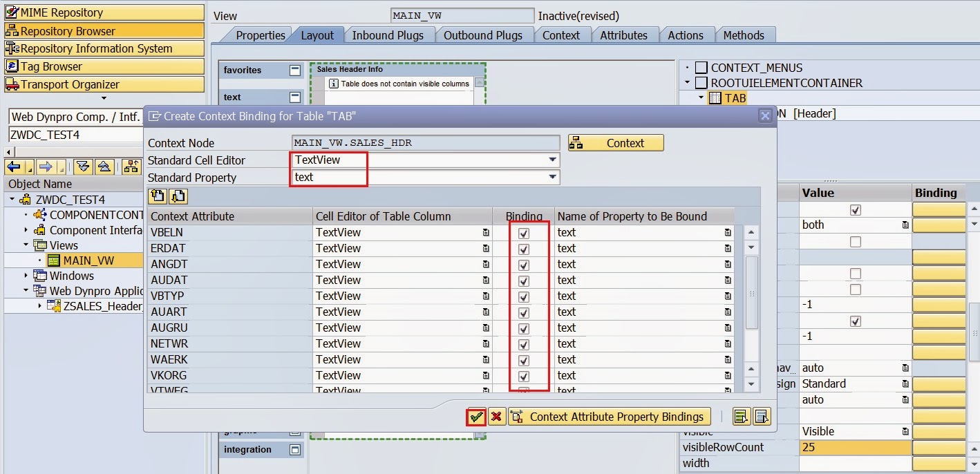
Task: Uncheck the Binding checkbox for VBELN
Action: click(x=524, y=233)
